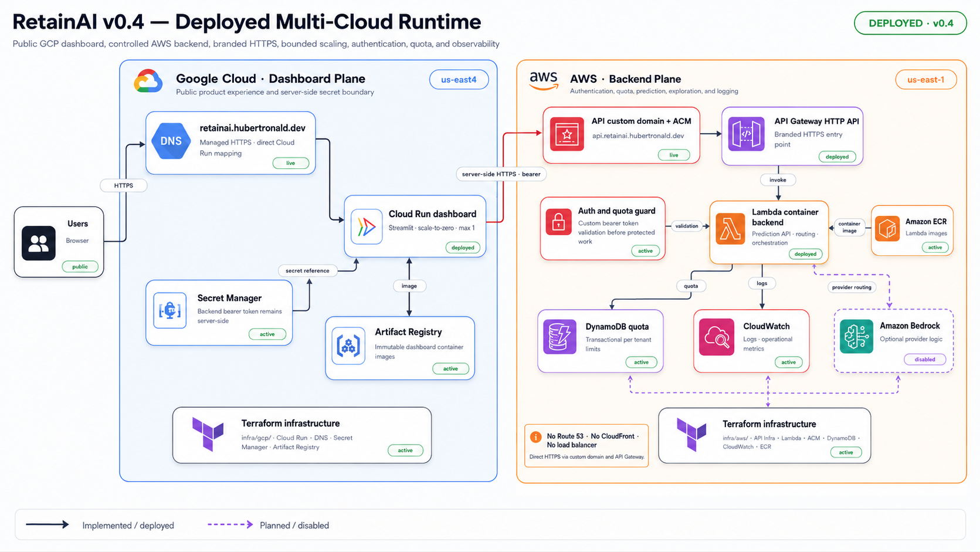Viewport: 980px width, 552px height.
Task: Click the Google Cloud logo icon
Action: [148, 81]
